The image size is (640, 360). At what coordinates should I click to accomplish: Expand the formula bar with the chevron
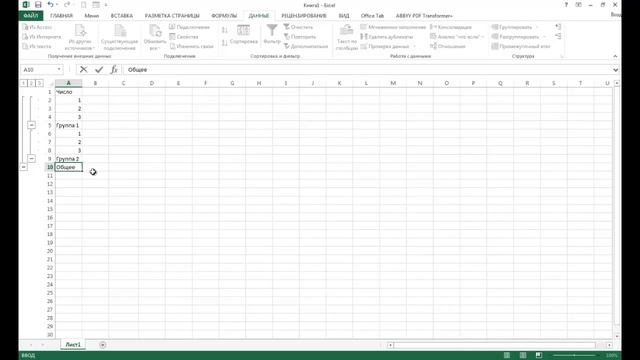click(615, 70)
